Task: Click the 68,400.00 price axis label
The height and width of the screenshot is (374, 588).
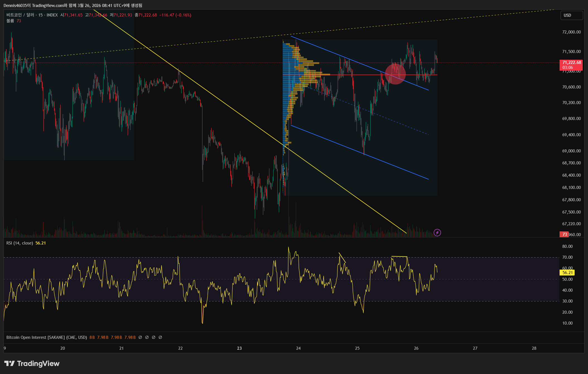Action: pyautogui.click(x=571, y=175)
